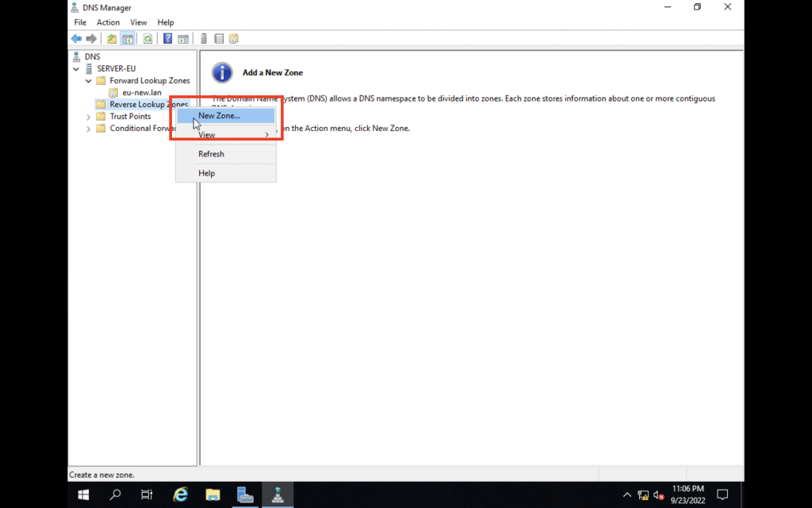Open File Explorer from taskbar
This screenshot has height=508, width=812.
pos(213,495)
